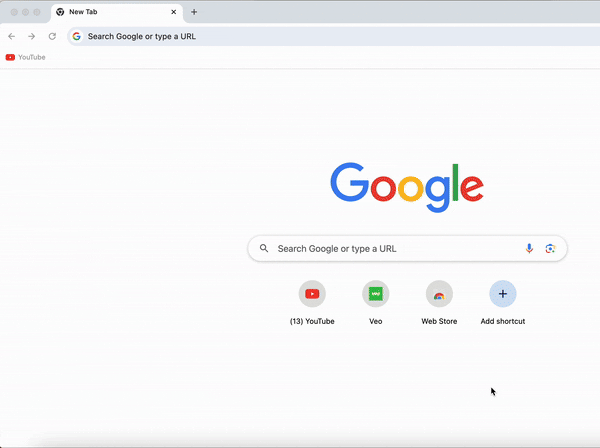Open a new tab with plus button

coord(194,12)
